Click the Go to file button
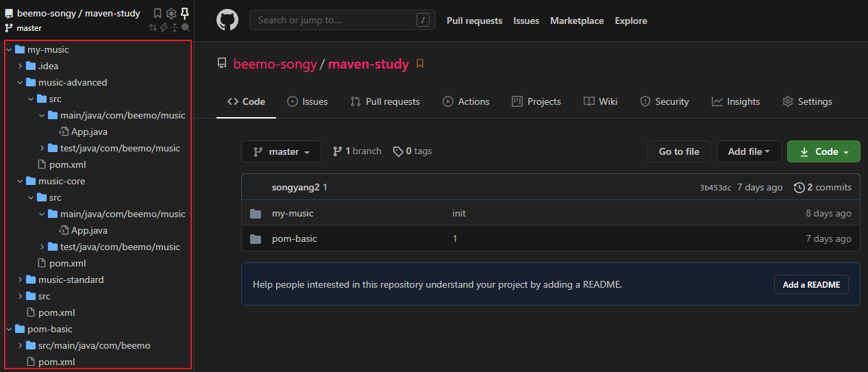 point(679,151)
